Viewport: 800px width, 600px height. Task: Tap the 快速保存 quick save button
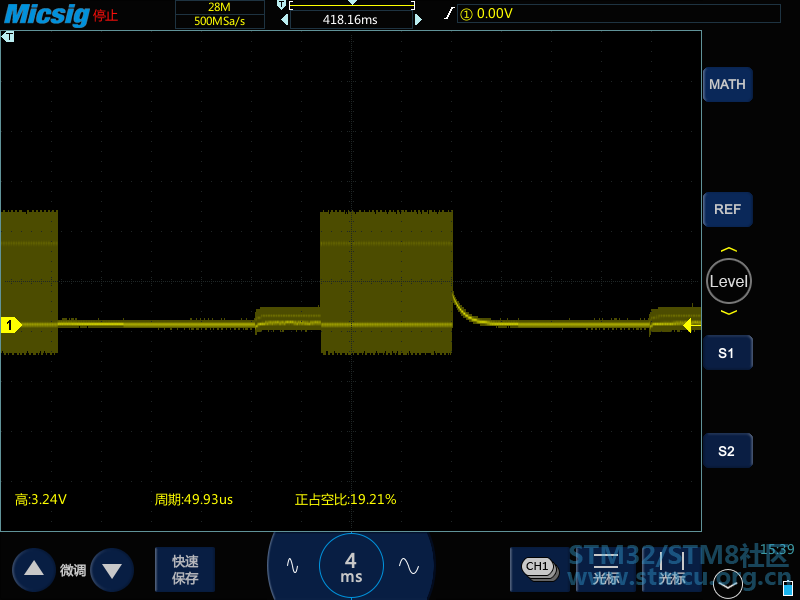[x=185, y=569]
